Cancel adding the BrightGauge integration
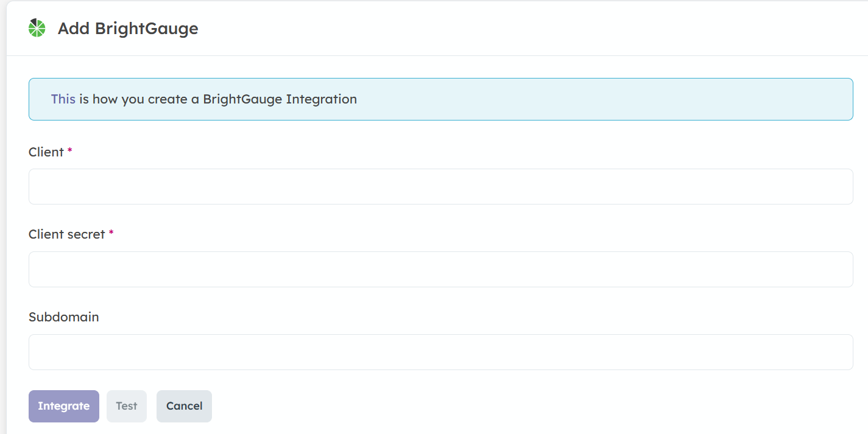The height and width of the screenshot is (434, 868). (184, 406)
